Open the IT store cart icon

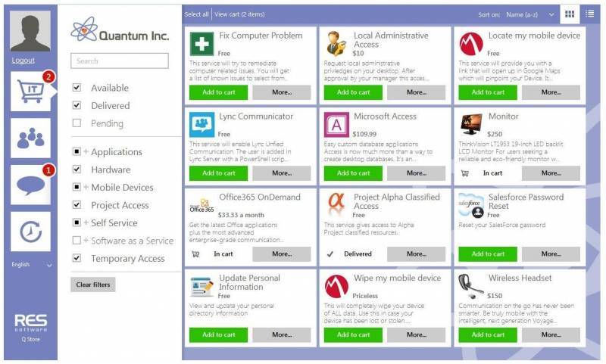[x=30, y=92]
